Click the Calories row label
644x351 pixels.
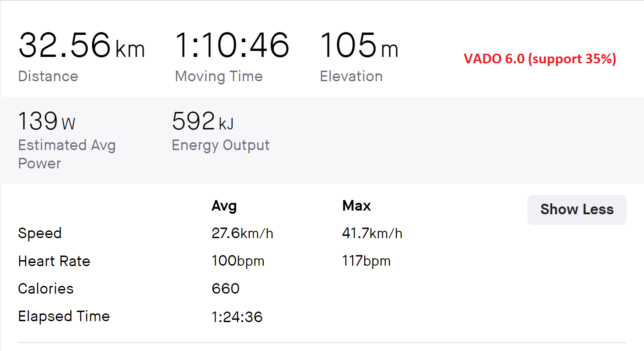[x=46, y=289]
